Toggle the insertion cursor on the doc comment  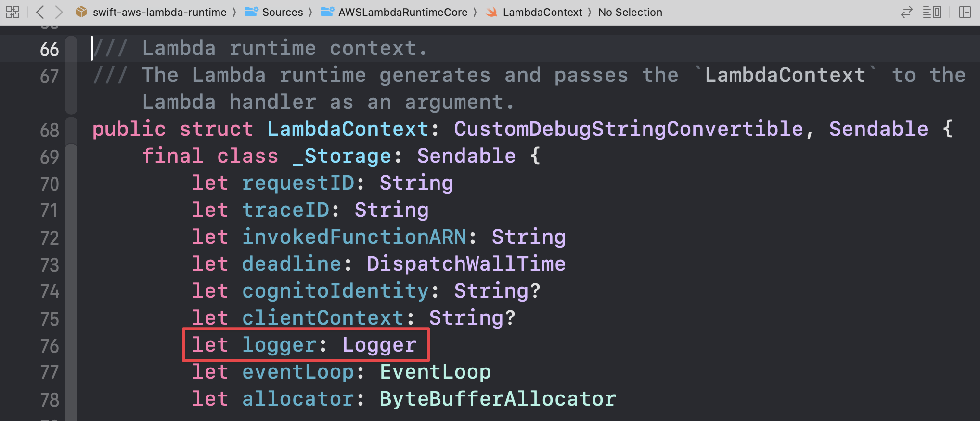[x=92, y=48]
